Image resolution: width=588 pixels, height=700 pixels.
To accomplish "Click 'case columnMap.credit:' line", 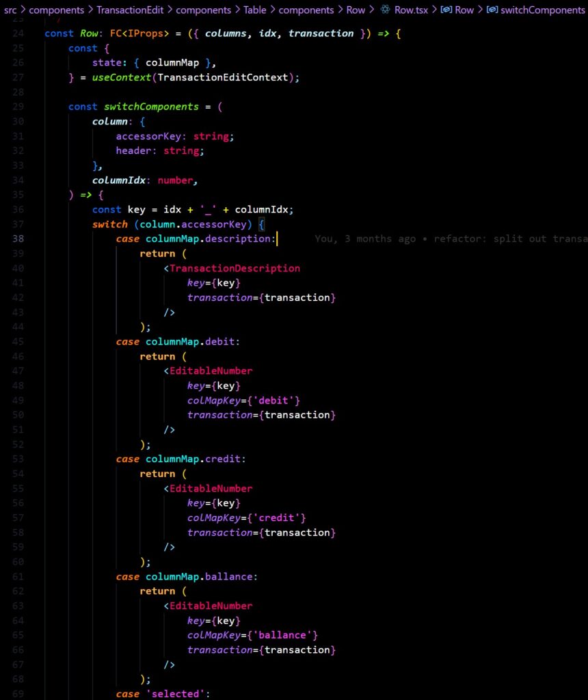I will [x=181, y=459].
